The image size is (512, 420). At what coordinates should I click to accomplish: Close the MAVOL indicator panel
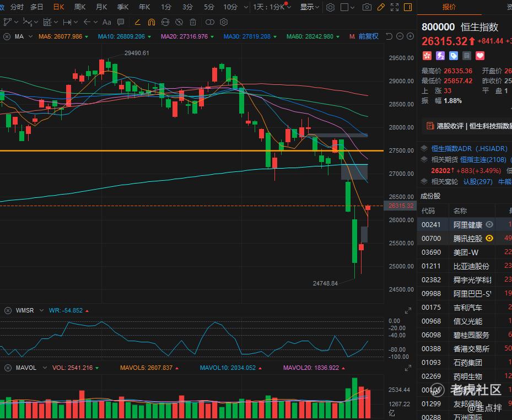[8, 368]
